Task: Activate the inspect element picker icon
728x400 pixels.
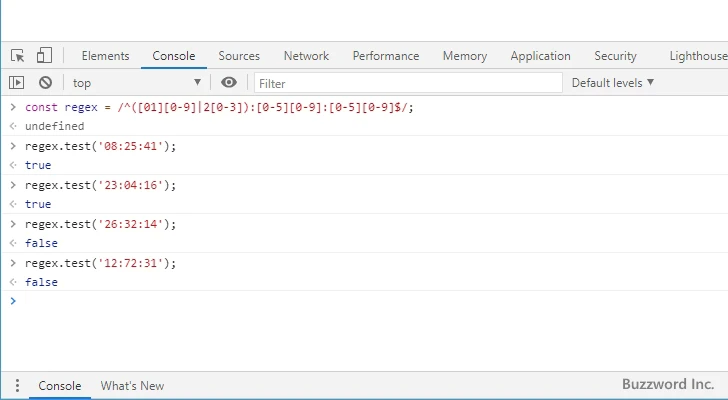Action: (18, 56)
